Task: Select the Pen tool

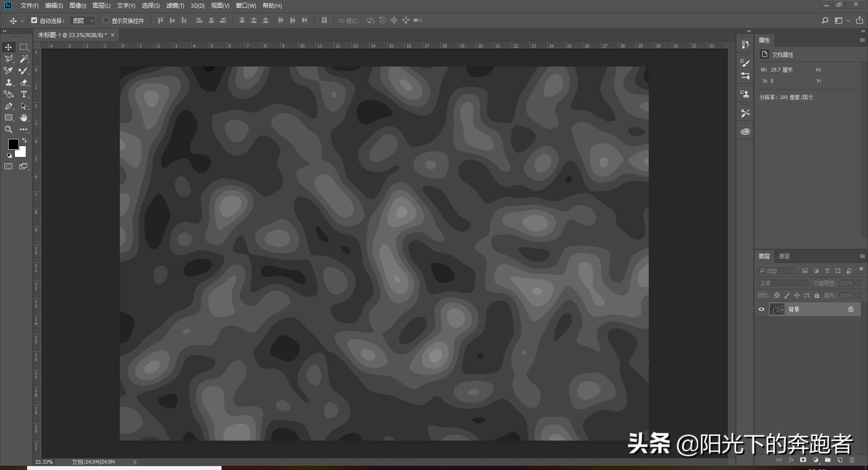Action: (x=9, y=106)
